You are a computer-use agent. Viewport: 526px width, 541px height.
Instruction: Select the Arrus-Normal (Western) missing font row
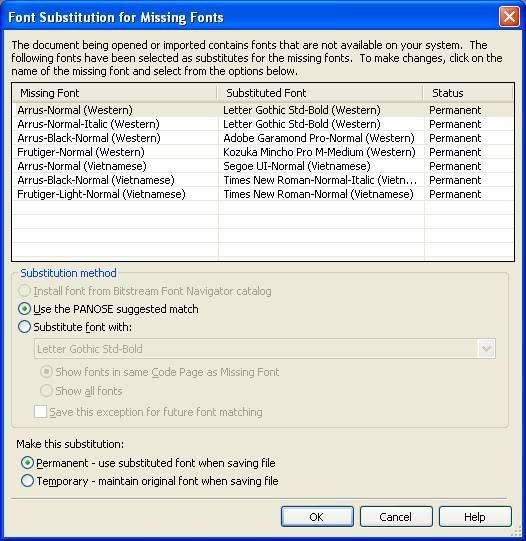click(x=263, y=110)
